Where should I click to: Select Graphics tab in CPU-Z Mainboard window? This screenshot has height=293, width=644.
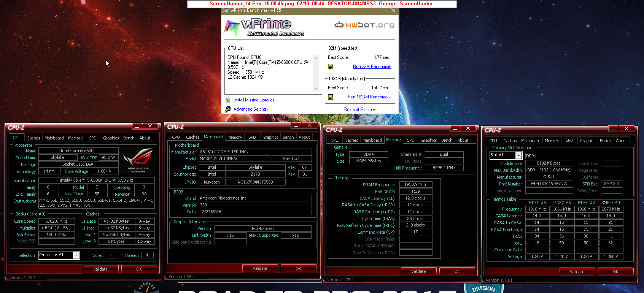point(270,137)
